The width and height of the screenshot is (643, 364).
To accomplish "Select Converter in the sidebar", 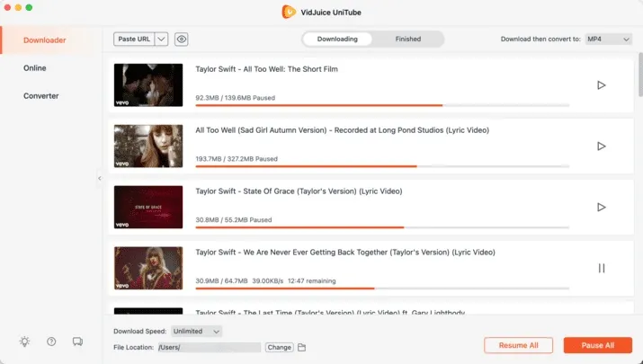I will point(41,96).
